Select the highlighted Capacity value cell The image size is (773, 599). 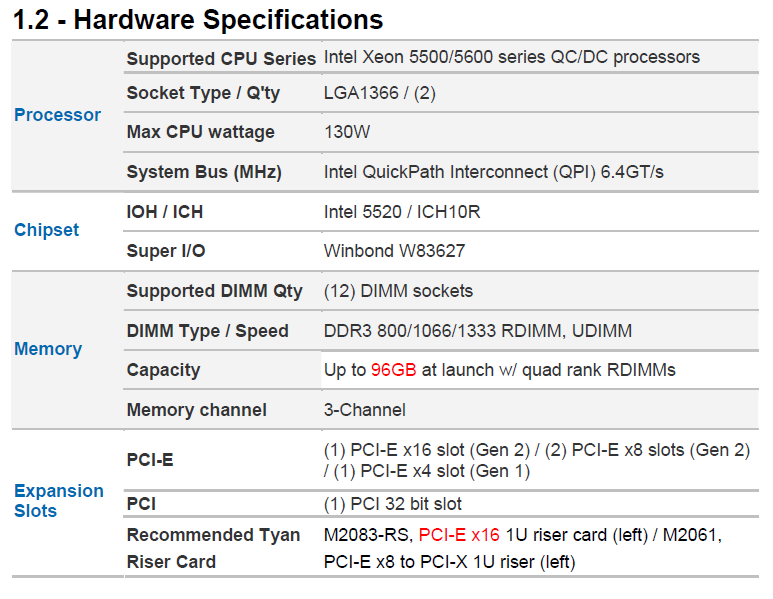(x=540, y=370)
